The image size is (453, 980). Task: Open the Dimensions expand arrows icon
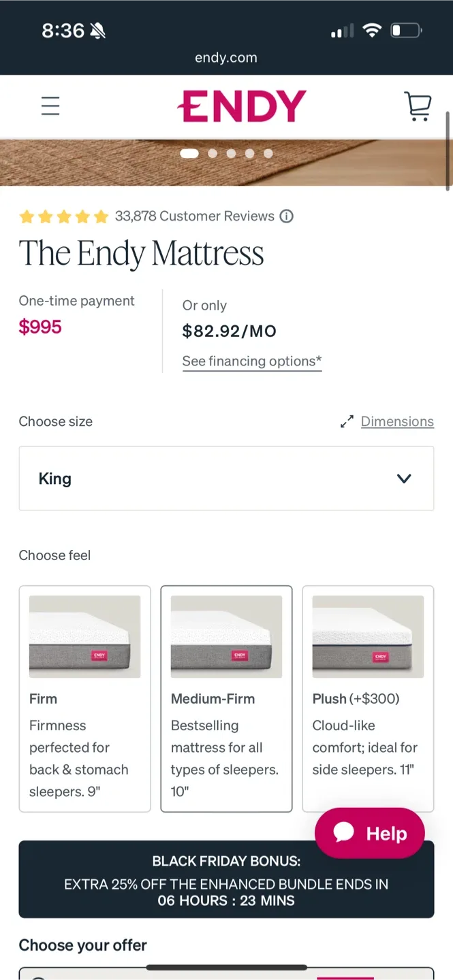point(347,421)
